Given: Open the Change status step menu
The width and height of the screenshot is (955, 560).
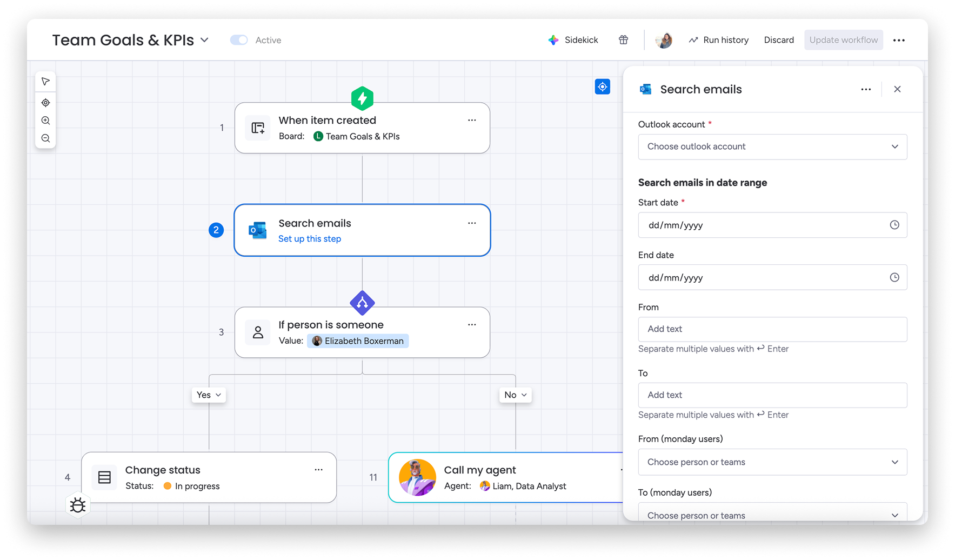Looking at the screenshot, I should [x=318, y=470].
